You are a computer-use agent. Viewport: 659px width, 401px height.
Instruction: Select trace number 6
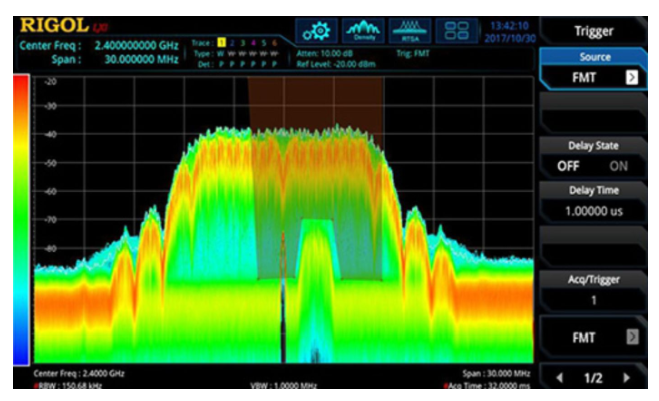(x=274, y=43)
